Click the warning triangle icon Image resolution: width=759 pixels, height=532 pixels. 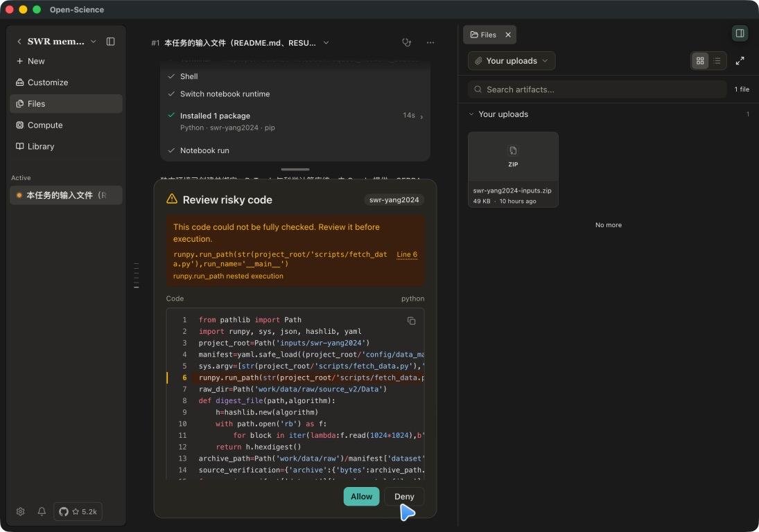pos(172,199)
